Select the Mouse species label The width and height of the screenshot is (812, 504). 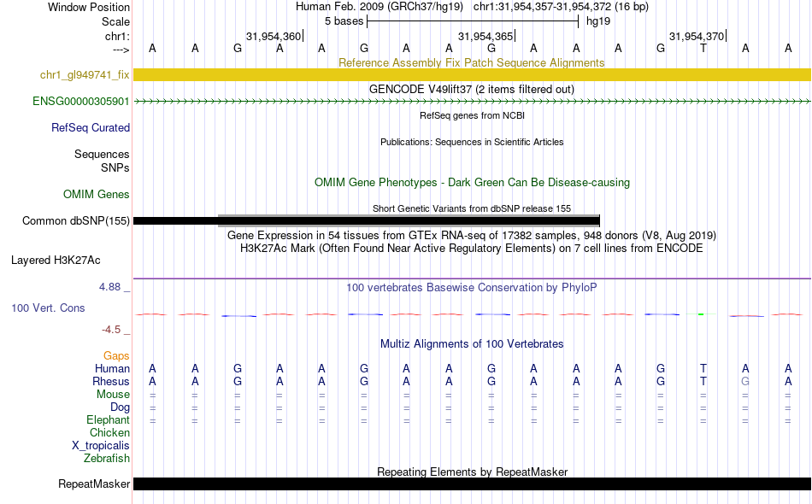(x=113, y=395)
